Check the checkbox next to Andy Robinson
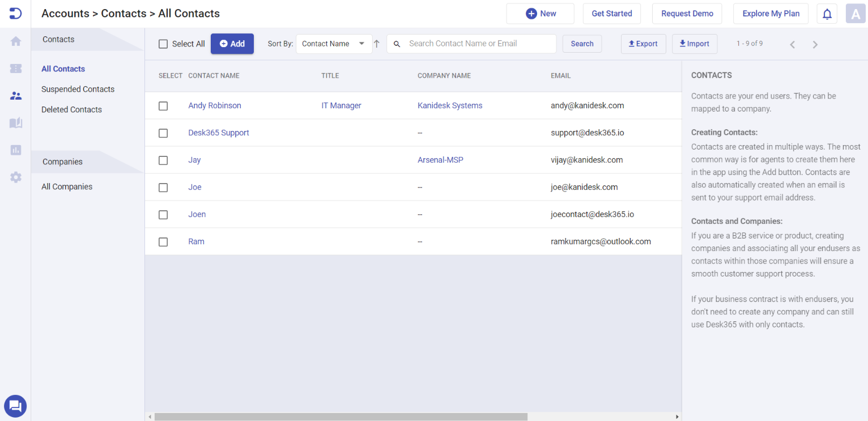 pos(163,105)
